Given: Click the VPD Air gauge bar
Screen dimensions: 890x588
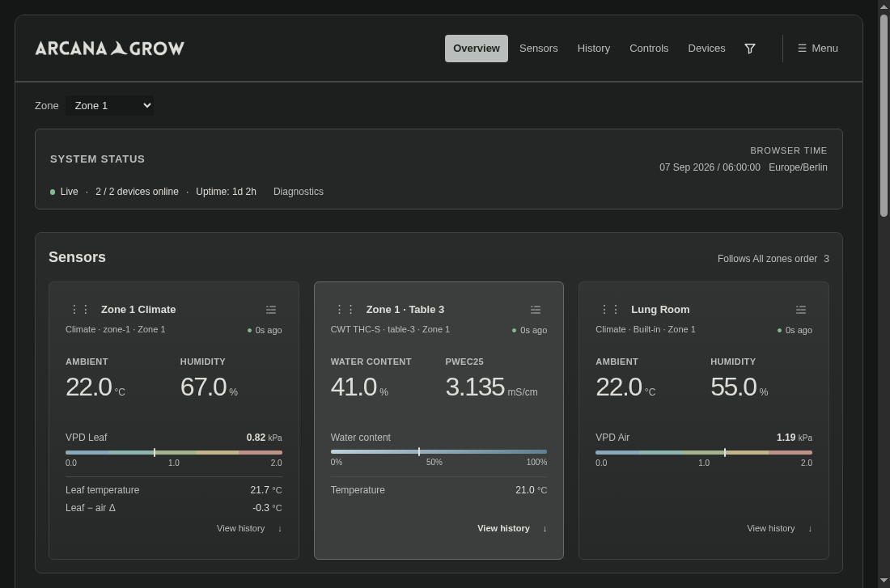Looking at the screenshot, I should [704, 452].
